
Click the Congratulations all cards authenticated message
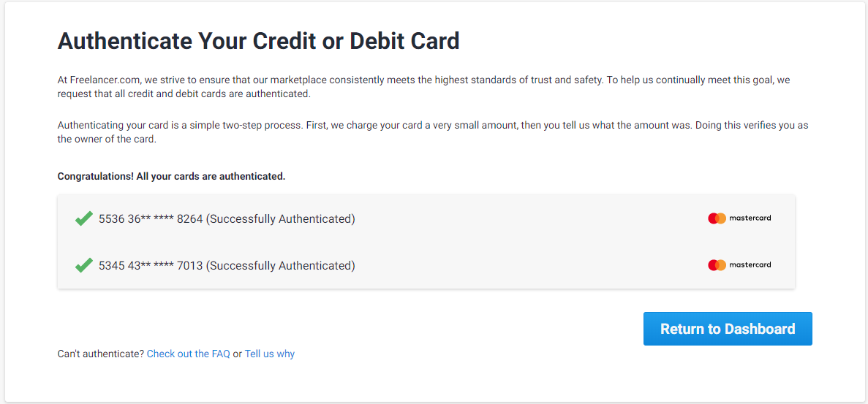pyautogui.click(x=171, y=176)
